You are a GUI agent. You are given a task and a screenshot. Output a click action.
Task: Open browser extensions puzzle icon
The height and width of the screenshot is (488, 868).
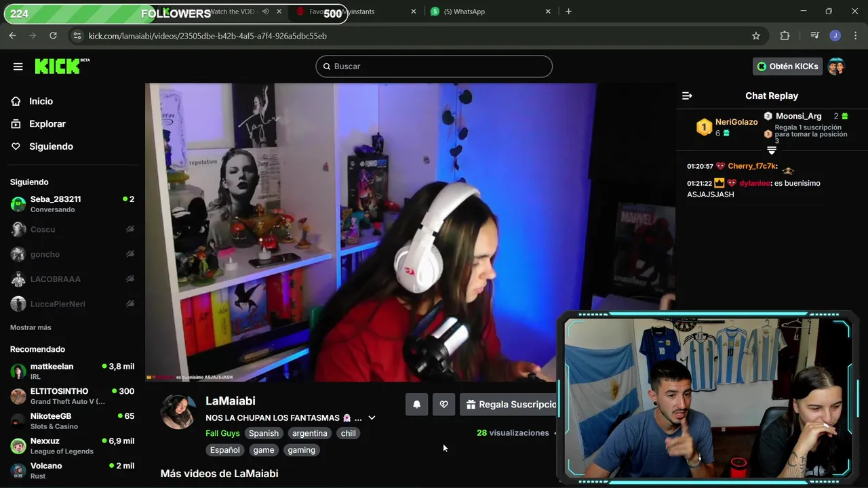pos(785,36)
